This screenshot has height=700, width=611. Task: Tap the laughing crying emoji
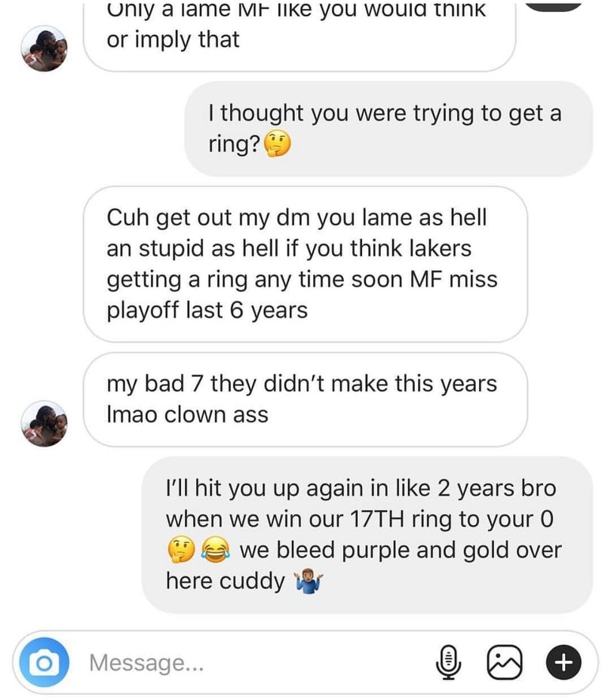click(216, 550)
